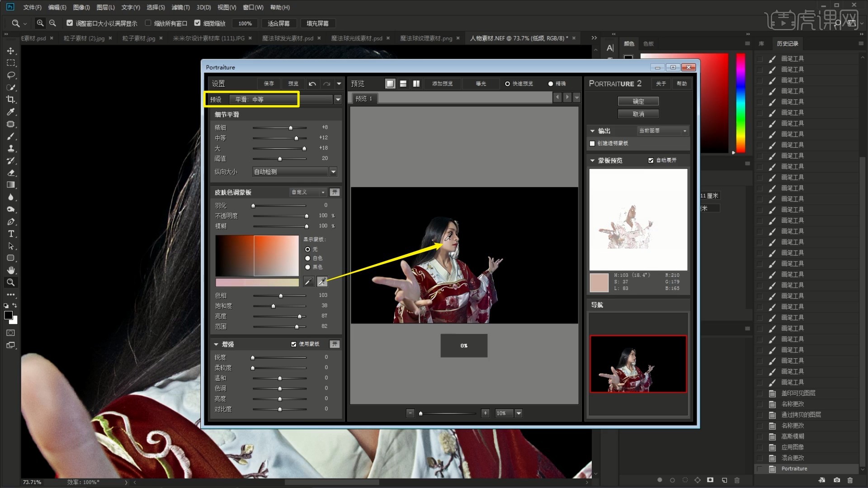
Task: Select the 白色 mask display radio button
Action: click(308, 258)
